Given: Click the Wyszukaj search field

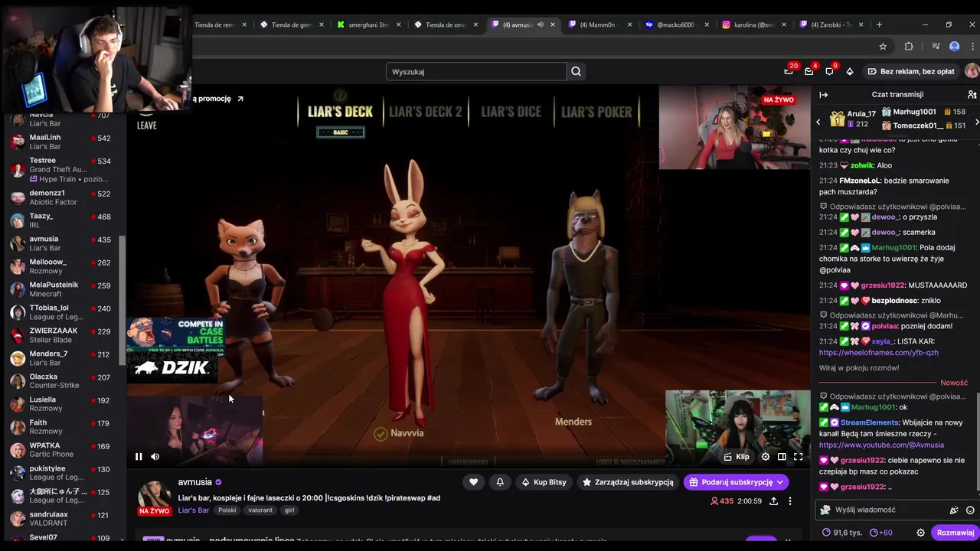Looking at the screenshot, I should click(x=476, y=72).
